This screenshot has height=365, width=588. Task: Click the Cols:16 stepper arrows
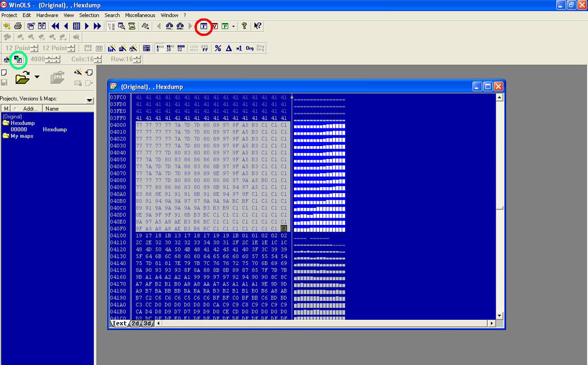click(98, 59)
